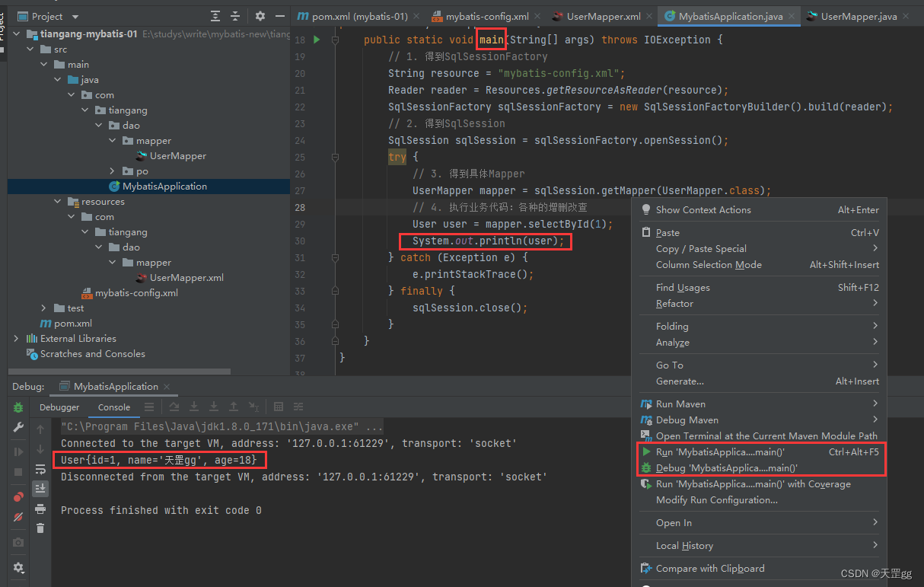Click the run gutter arrow beside main method
The image size is (924, 587).
317,40
